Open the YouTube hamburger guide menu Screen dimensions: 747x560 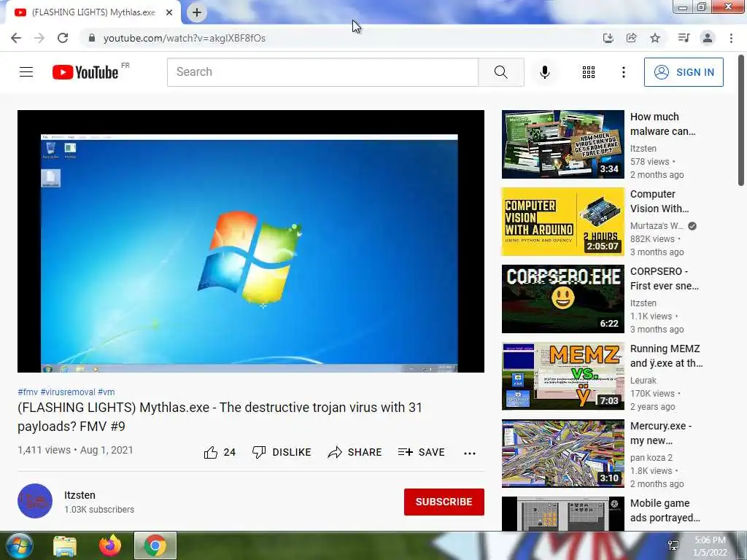pos(26,72)
